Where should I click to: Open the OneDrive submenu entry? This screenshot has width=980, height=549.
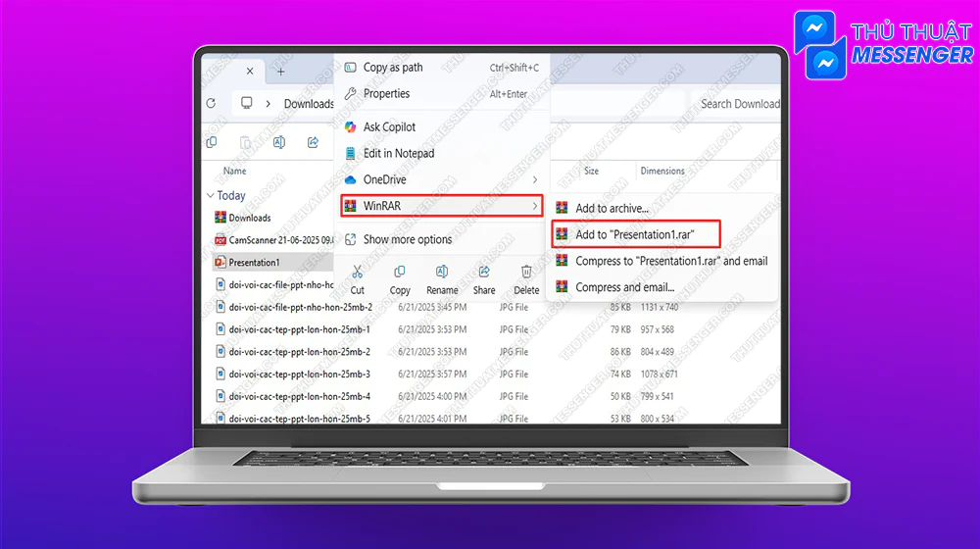pos(442,179)
